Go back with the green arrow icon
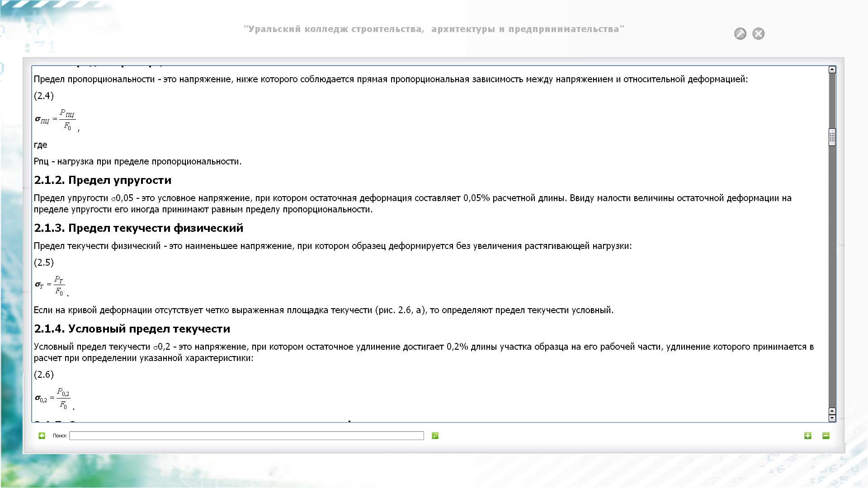868x488 pixels. (x=42, y=436)
